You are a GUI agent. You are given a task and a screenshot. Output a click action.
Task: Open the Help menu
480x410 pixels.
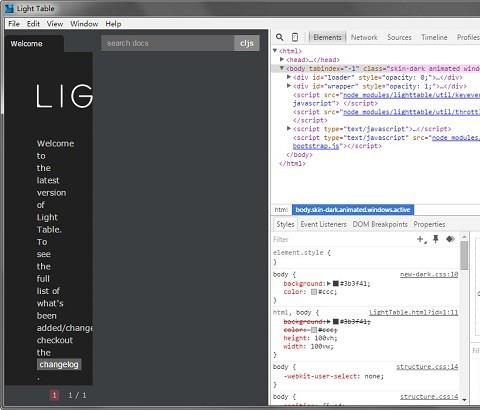(x=113, y=24)
